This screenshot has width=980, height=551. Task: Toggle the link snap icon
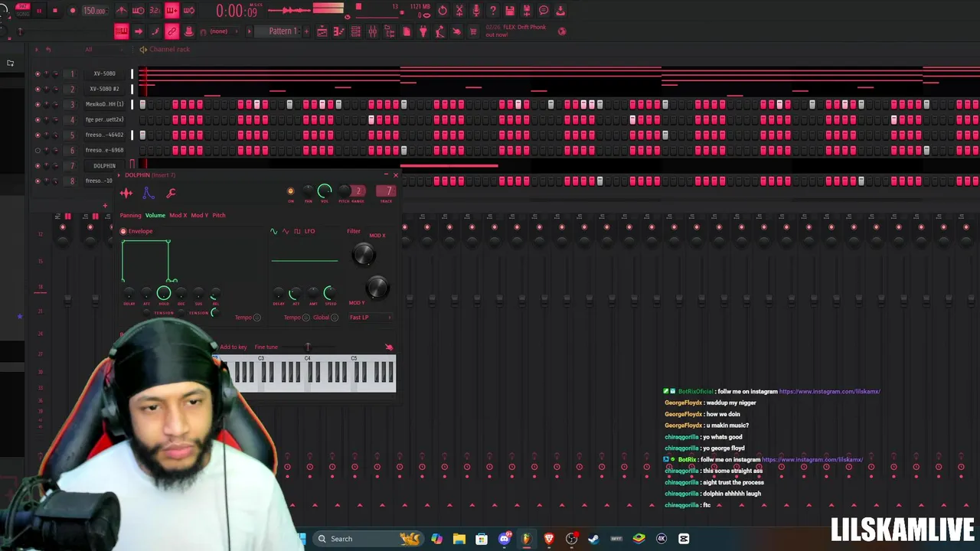click(171, 31)
